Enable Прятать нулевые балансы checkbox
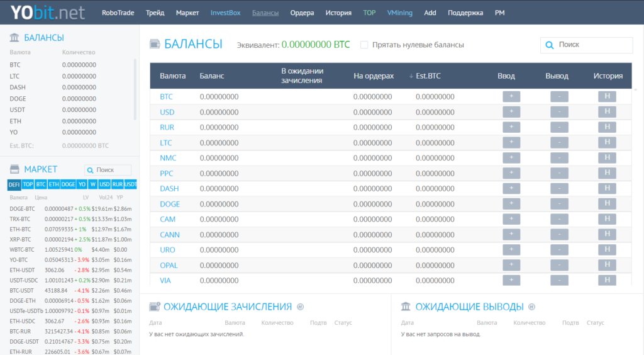Viewport: 644px width, 355px height. [364, 45]
